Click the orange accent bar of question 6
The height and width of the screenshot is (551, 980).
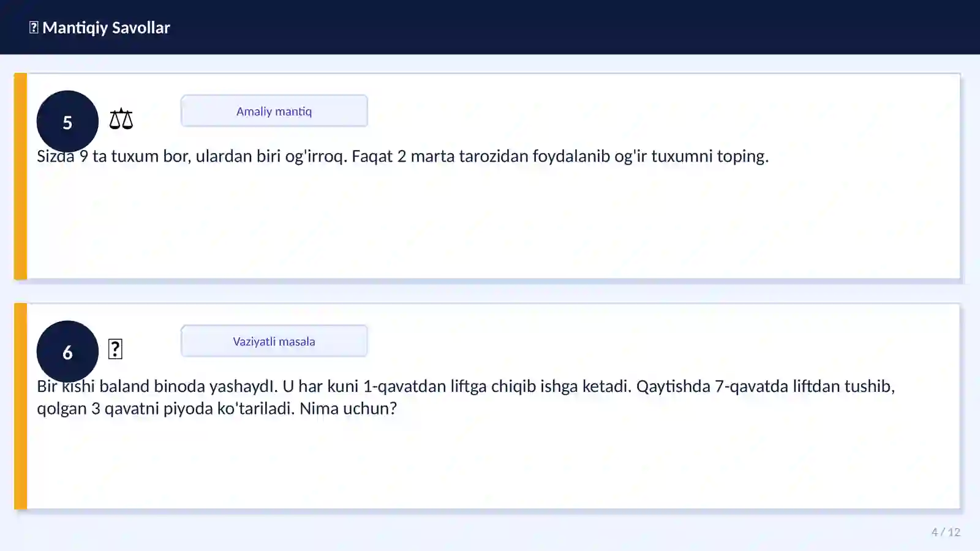(x=20, y=407)
